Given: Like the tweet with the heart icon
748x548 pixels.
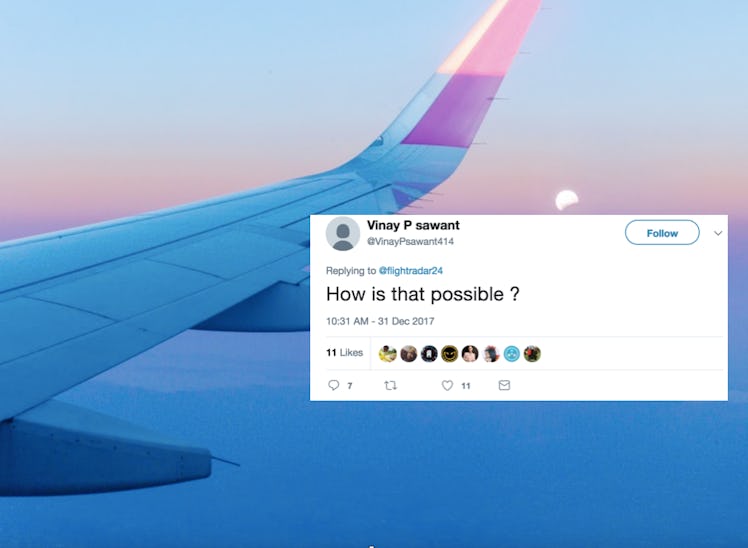Looking at the screenshot, I should click(447, 385).
